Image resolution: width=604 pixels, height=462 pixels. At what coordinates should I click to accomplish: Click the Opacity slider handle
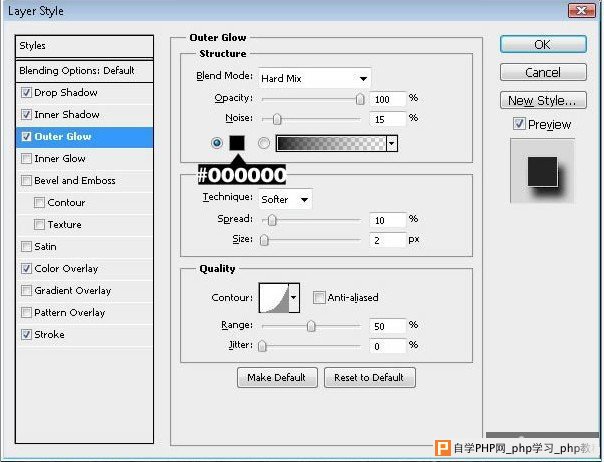click(x=360, y=99)
